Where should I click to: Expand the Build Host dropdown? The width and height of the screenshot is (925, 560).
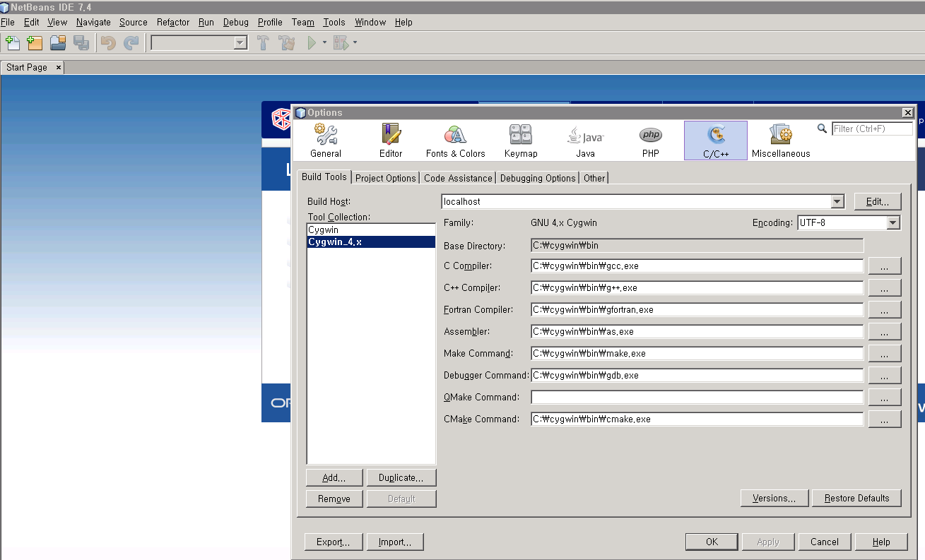837,202
